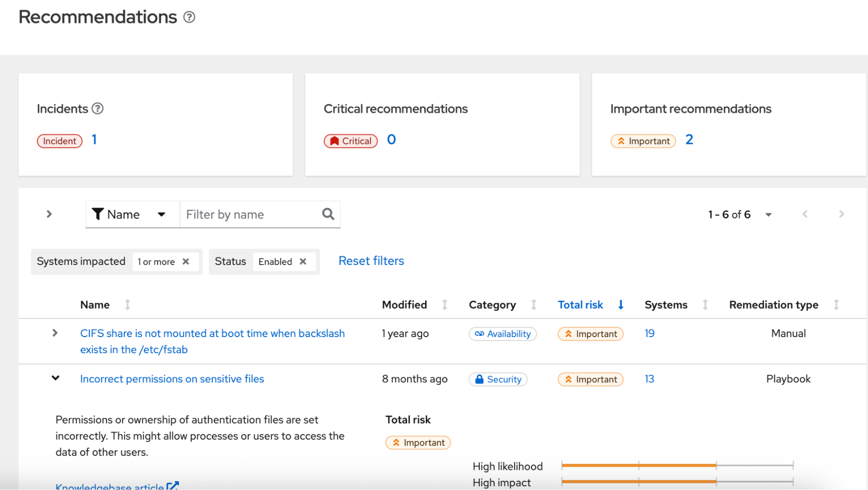Click in the Filter by name field

250,214
